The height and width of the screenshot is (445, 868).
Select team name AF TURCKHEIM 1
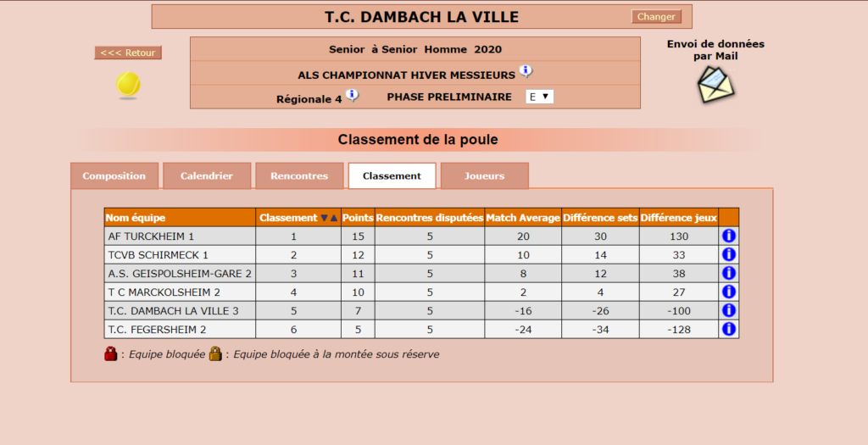tap(151, 236)
